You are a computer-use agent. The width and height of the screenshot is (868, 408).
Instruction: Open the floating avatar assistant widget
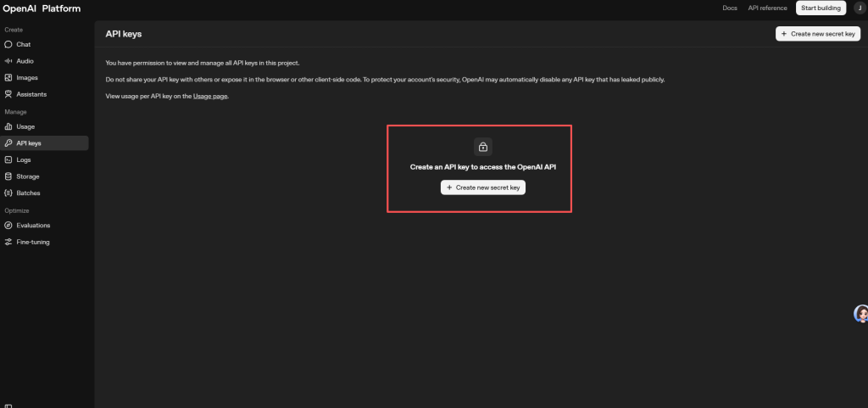point(860,314)
